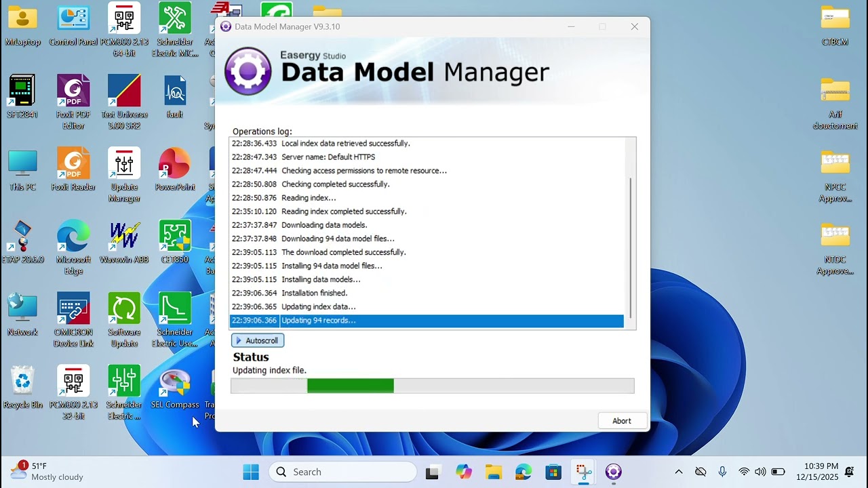Open the Network desktop icon

(x=22, y=316)
